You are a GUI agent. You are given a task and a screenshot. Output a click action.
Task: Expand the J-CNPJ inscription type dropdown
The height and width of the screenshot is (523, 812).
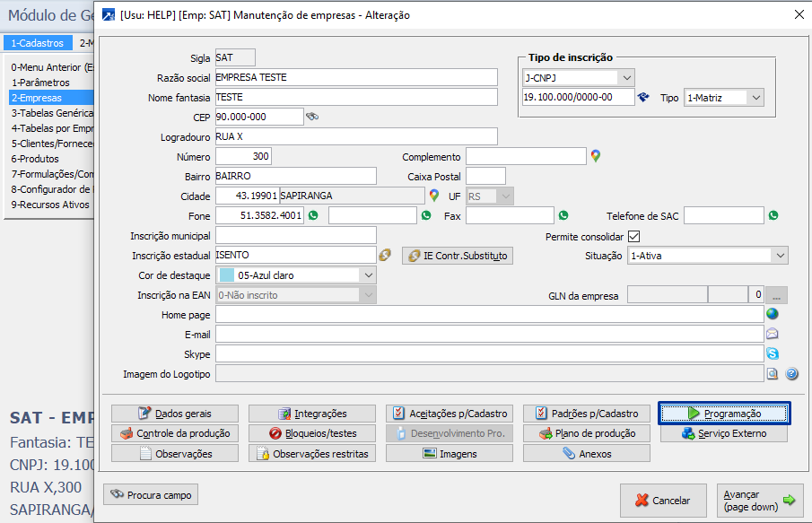click(x=626, y=77)
